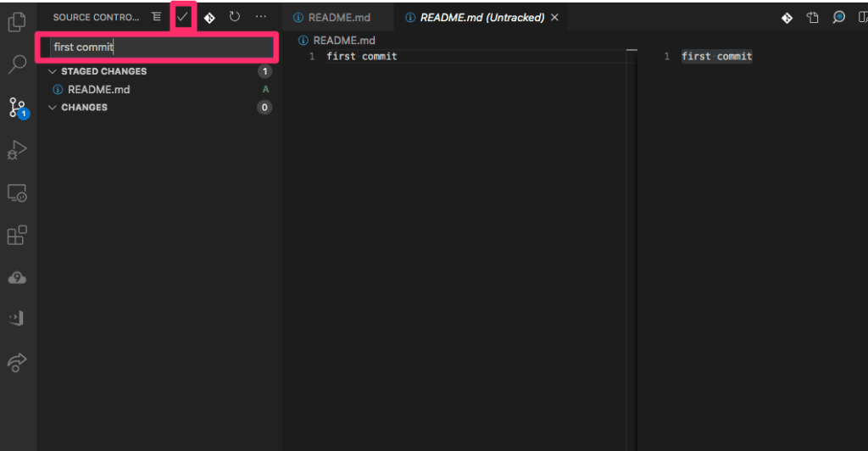Click 'first commit' text in right diff pane
This screenshot has width=868, height=451.
tap(716, 57)
